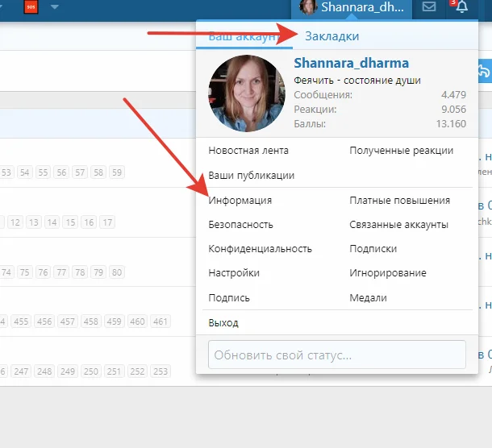
Task: Click the large profile avatar picture
Action: [x=245, y=93]
